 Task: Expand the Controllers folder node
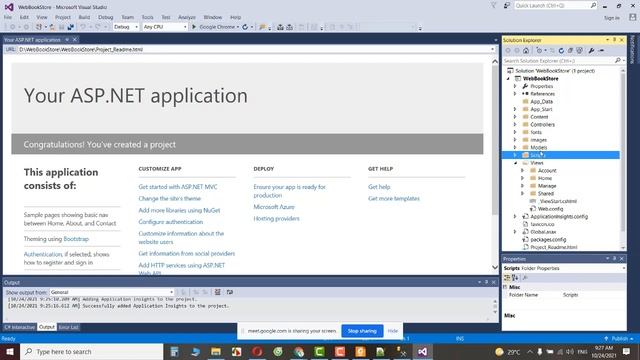click(x=515, y=124)
